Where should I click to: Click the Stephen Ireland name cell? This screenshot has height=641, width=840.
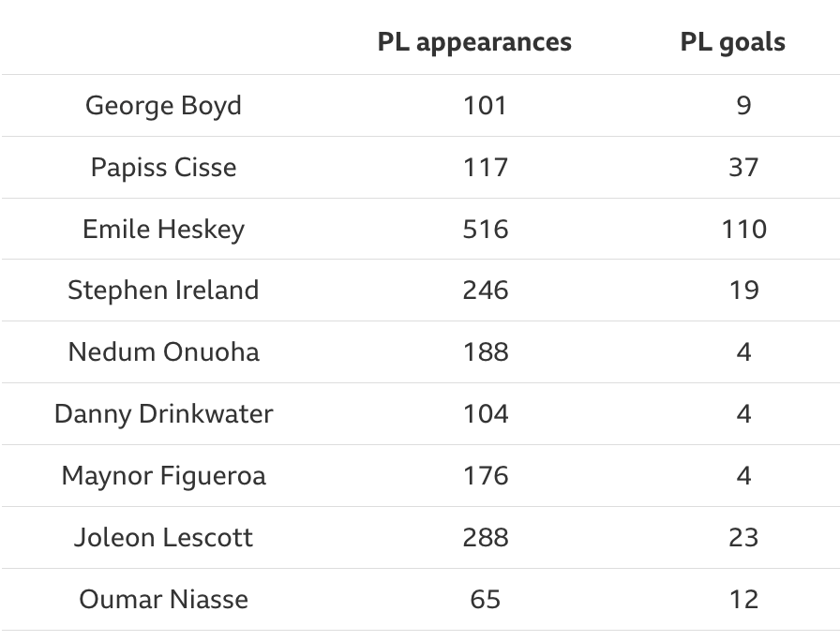(x=163, y=291)
